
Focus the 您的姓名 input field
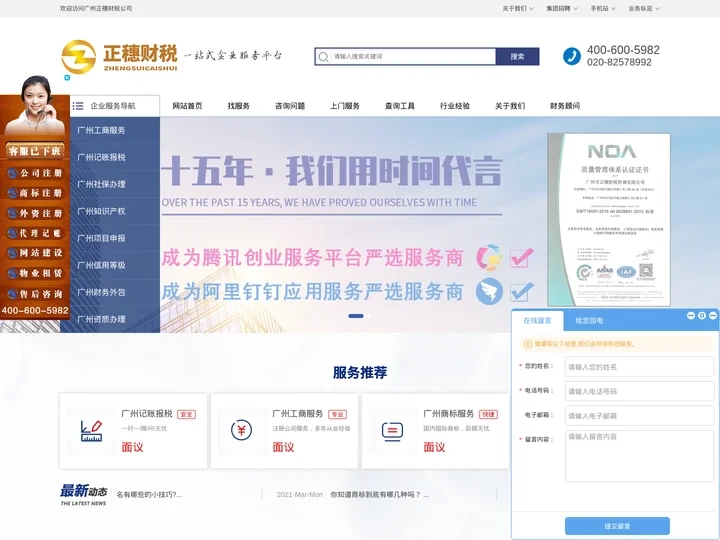click(x=639, y=366)
